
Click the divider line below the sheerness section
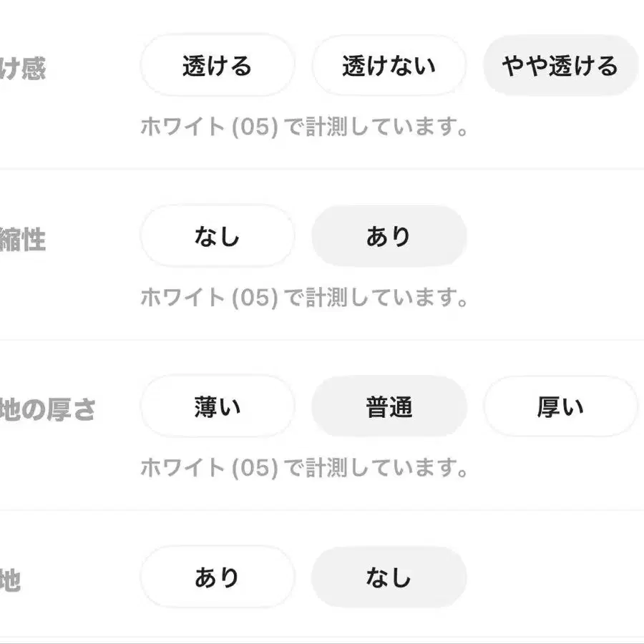pos(322,169)
